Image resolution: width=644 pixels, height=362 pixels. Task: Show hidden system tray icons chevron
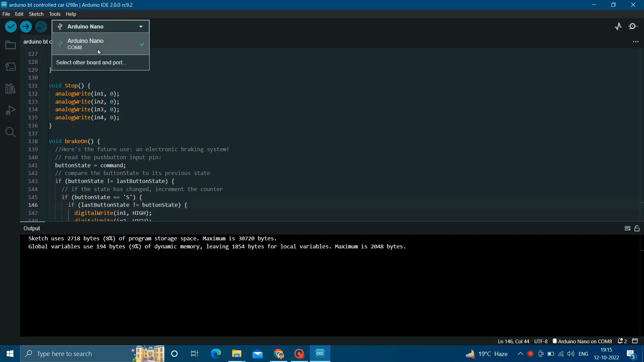pos(521,354)
